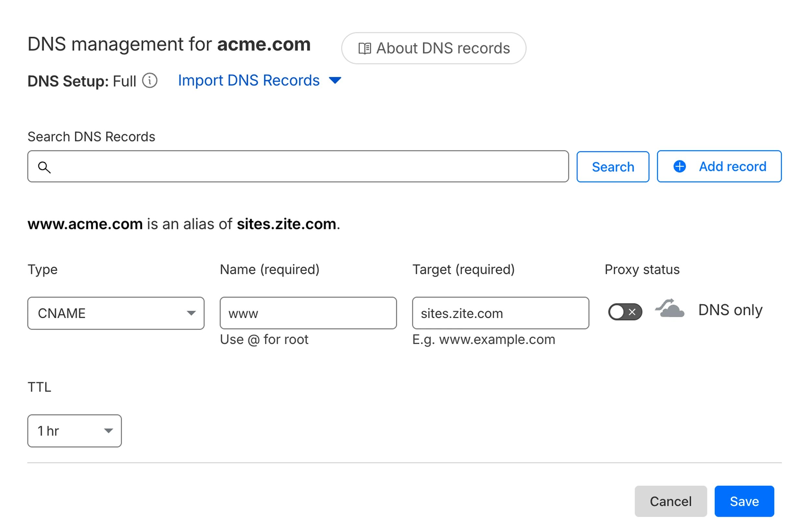Click the magnifier icon in the search box
Viewport: 812px width, 532px height.
coord(44,167)
